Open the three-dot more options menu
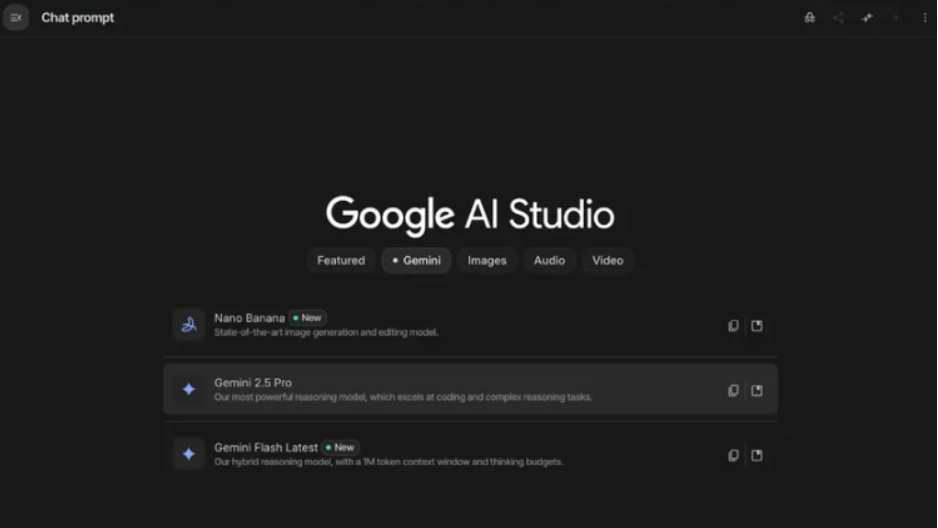Image resolution: width=938 pixels, height=528 pixels. pos(925,17)
